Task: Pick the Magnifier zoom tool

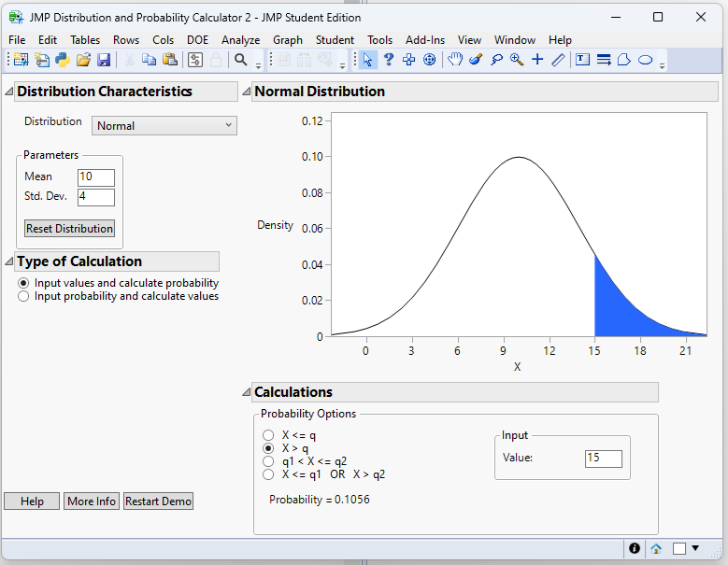Action: point(517,60)
